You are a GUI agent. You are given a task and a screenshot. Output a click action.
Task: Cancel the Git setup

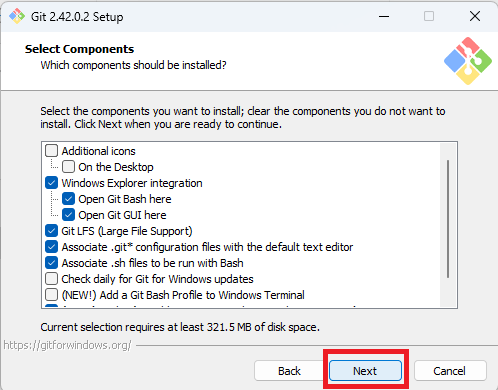pos(450,371)
